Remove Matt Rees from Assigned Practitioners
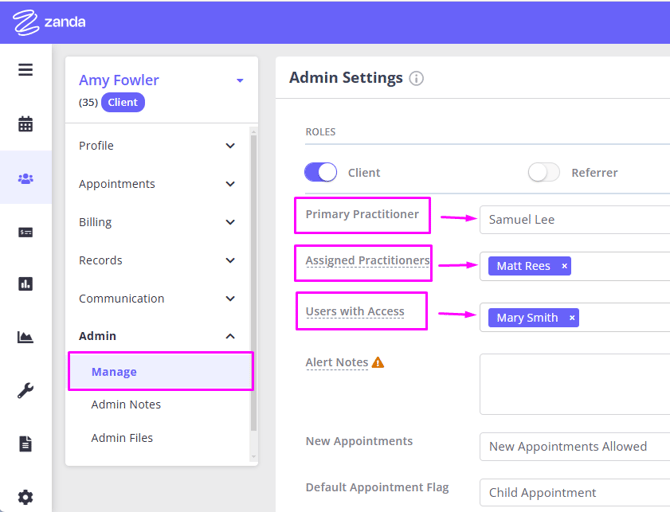This screenshot has height=512, width=670. click(x=564, y=266)
